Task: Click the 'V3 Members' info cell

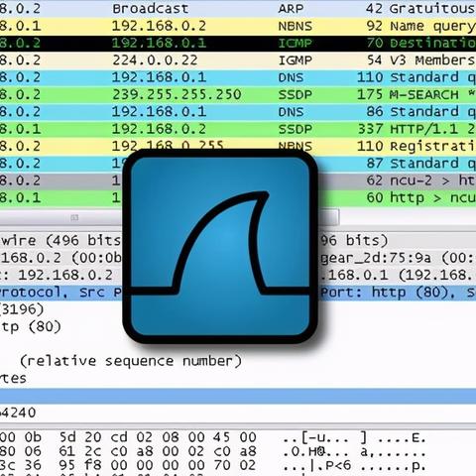Action: (x=432, y=60)
